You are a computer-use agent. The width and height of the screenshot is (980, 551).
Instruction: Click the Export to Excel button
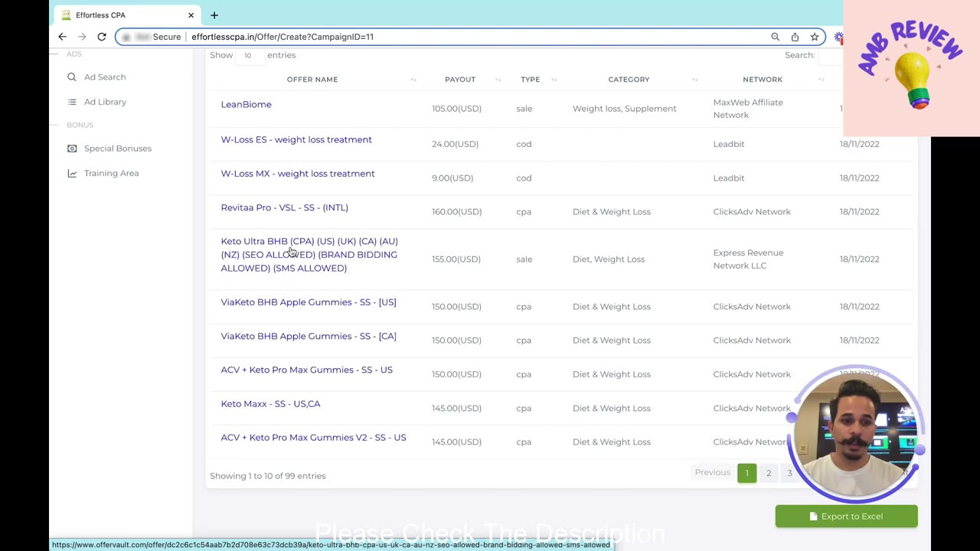(846, 517)
